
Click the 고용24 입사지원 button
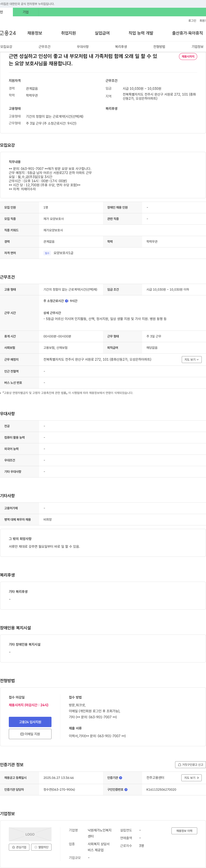point(30,722)
